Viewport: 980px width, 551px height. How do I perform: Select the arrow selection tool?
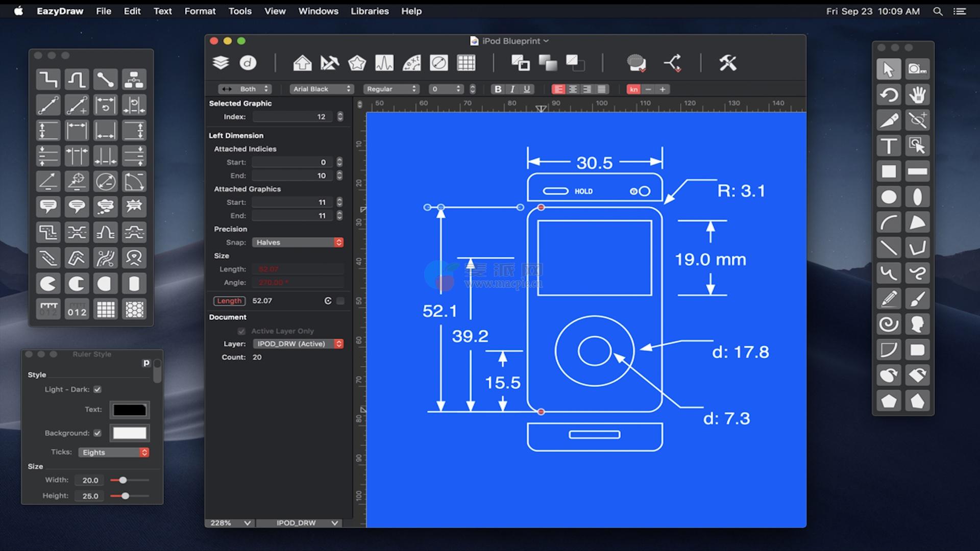click(888, 69)
